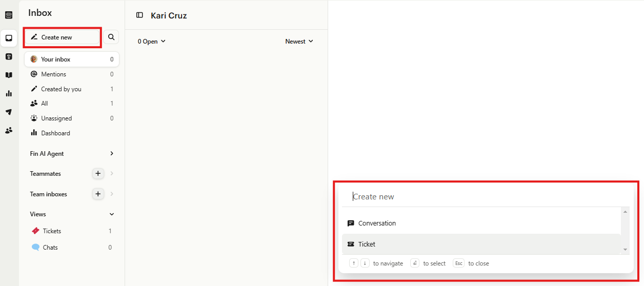Select Ticket in Create new menu
Image resolution: width=644 pixels, height=286 pixels.
coord(367,244)
